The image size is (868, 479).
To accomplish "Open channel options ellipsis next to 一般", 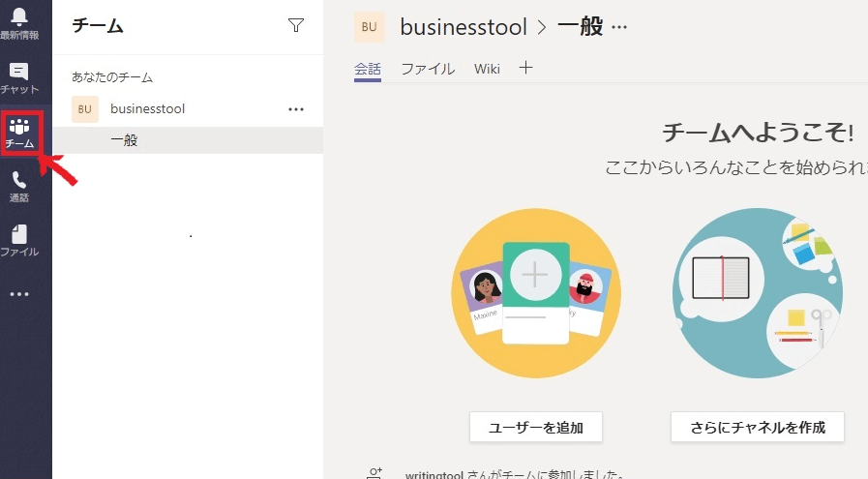I will [620, 27].
